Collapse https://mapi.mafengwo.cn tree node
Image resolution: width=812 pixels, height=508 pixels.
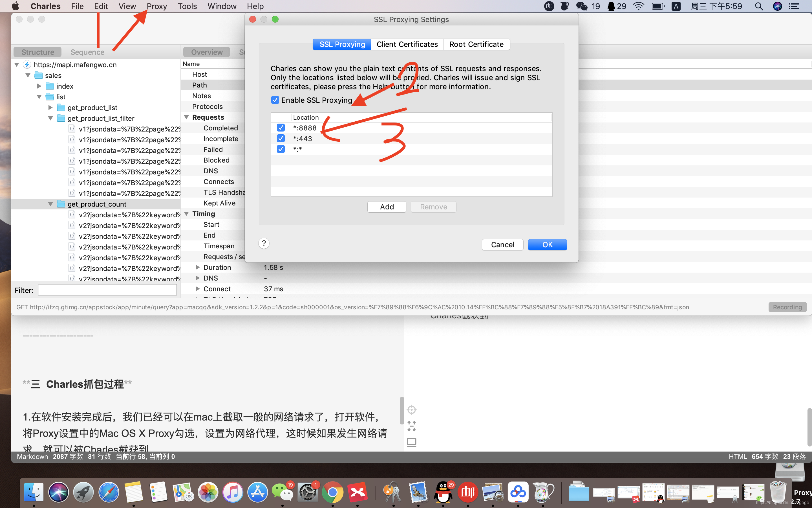17,65
